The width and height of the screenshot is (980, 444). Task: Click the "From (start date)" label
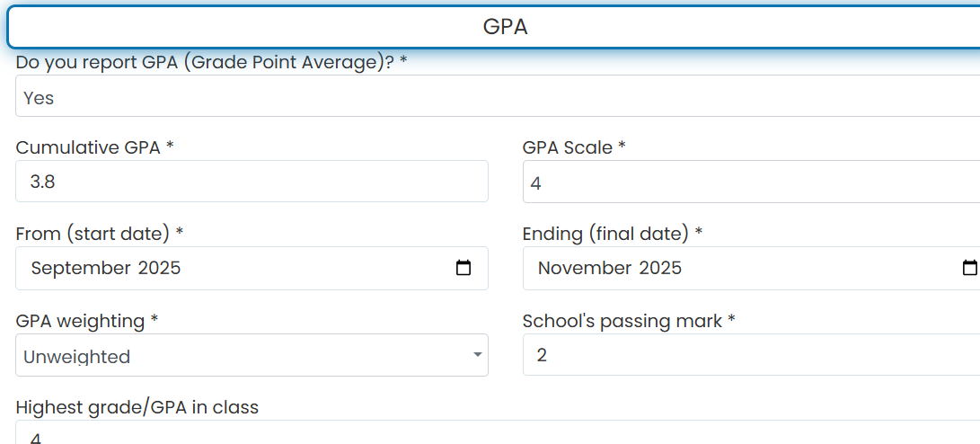100,234
